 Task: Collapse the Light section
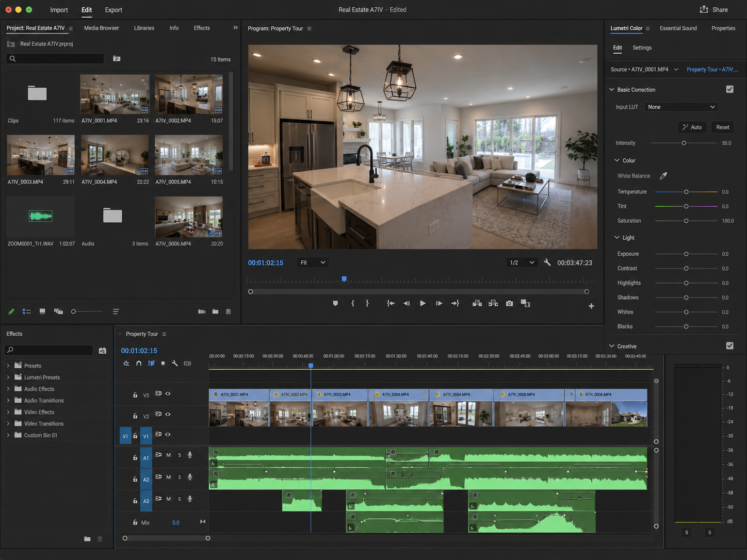pyautogui.click(x=617, y=237)
